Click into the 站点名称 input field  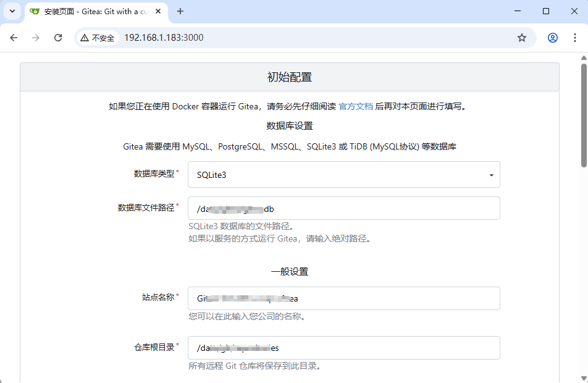(344, 298)
